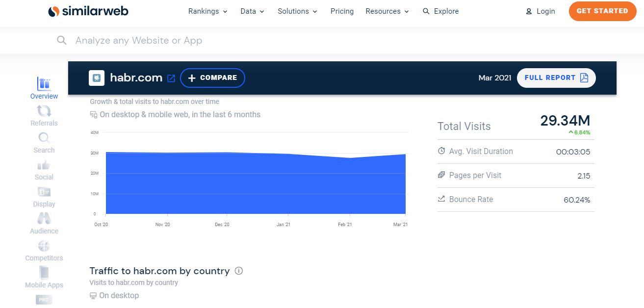
Task: Open the Overview sidebar section
Action: click(44, 89)
